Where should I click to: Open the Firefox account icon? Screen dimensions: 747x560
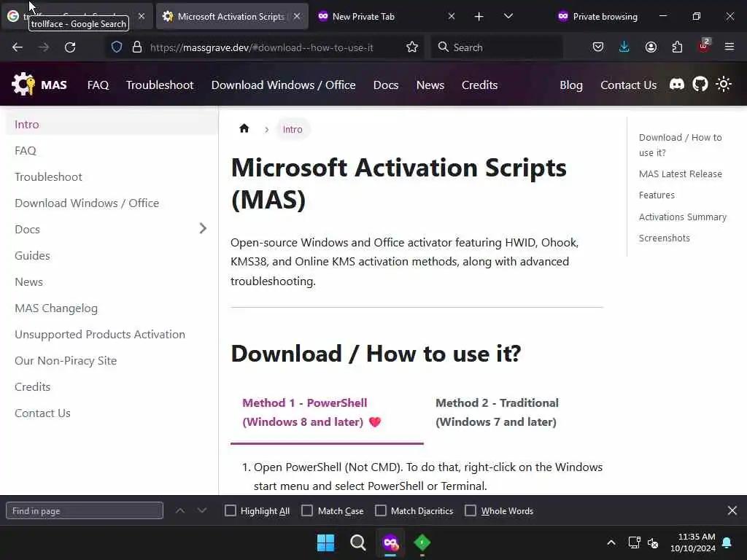coord(651,47)
